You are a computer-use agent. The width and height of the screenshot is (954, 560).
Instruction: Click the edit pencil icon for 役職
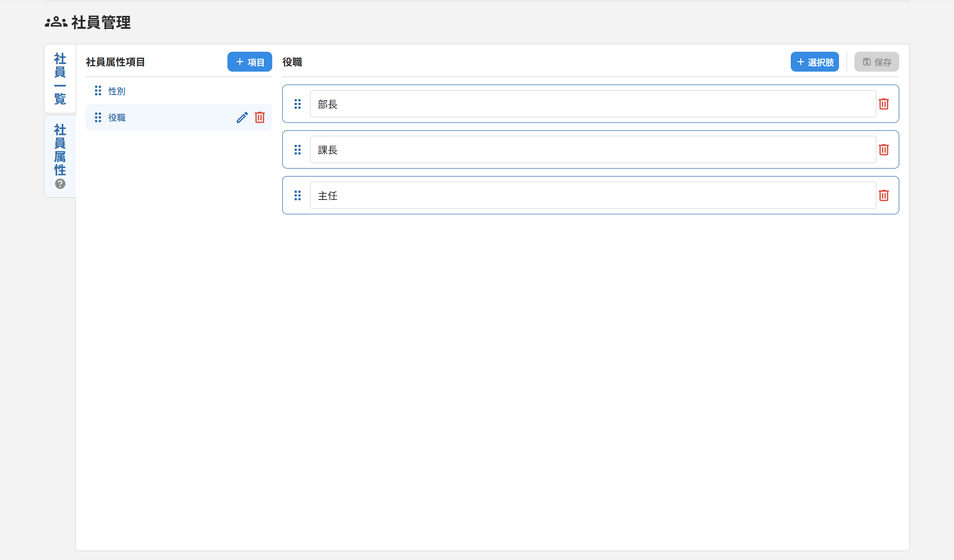242,117
